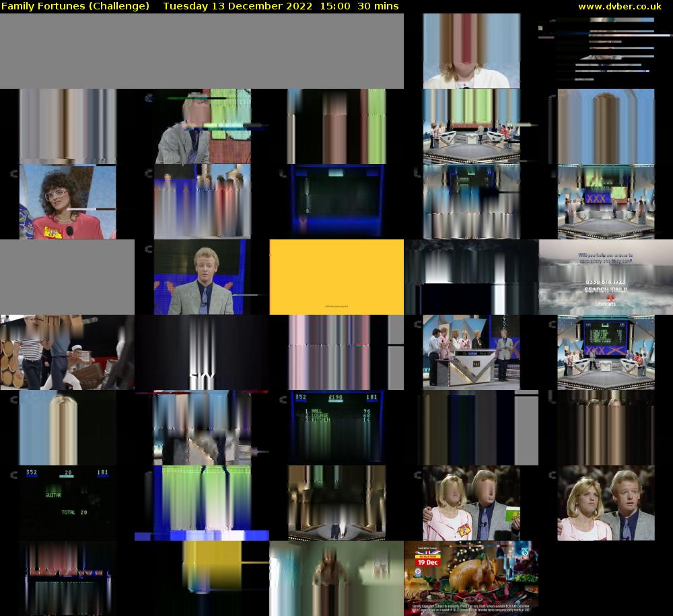Select the glitched man in grey suit thumbnail
The image size is (673, 616).
[x=202, y=126]
